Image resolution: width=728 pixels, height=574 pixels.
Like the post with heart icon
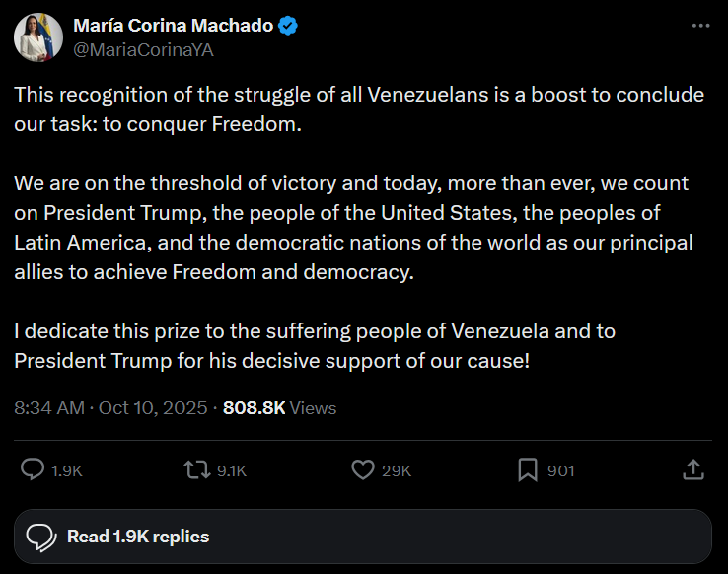tap(363, 470)
